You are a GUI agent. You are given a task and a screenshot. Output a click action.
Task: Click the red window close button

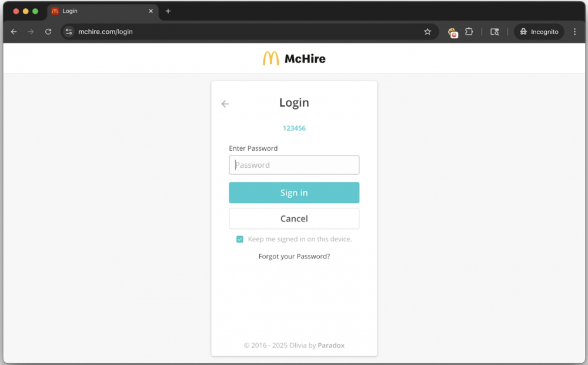pyautogui.click(x=16, y=11)
